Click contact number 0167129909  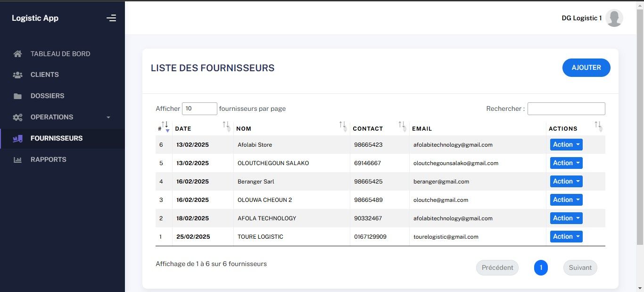[x=370, y=237]
